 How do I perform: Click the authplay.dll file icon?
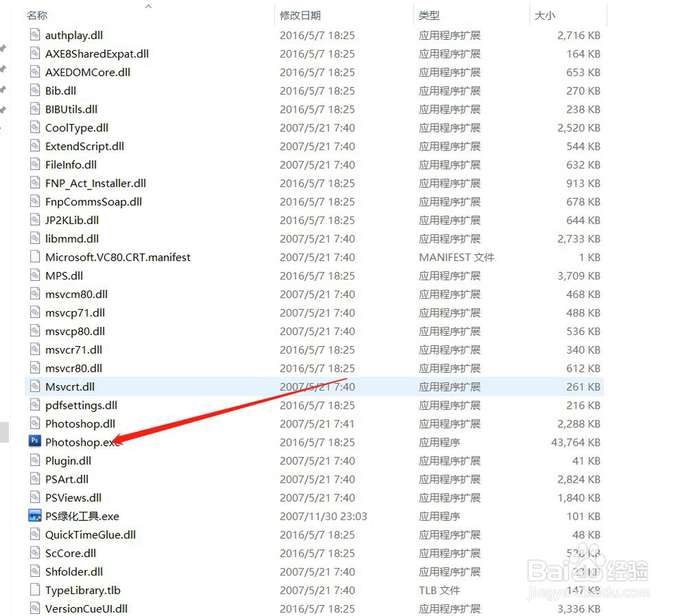click(35, 34)
